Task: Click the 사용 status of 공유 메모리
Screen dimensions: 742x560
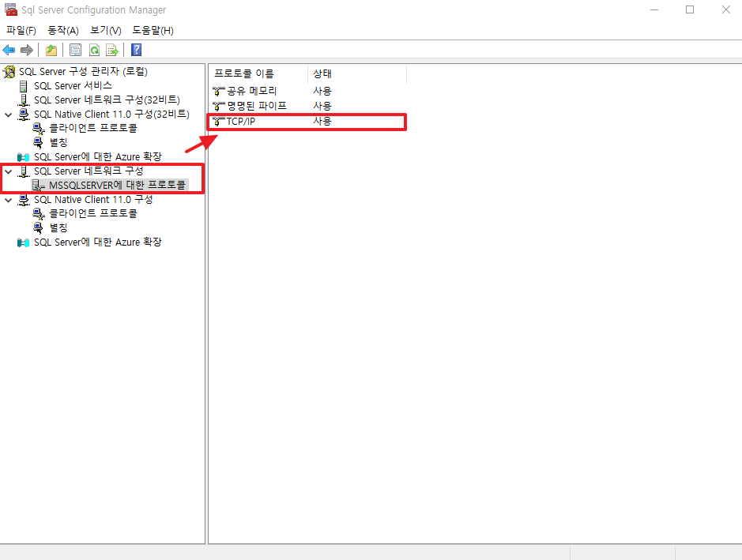Action: click(322, 91)
